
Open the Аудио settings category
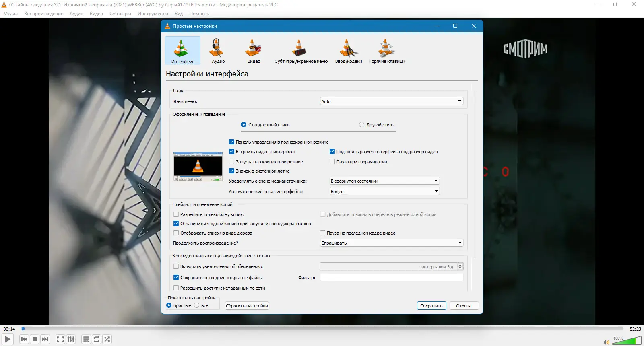(218, 51)
